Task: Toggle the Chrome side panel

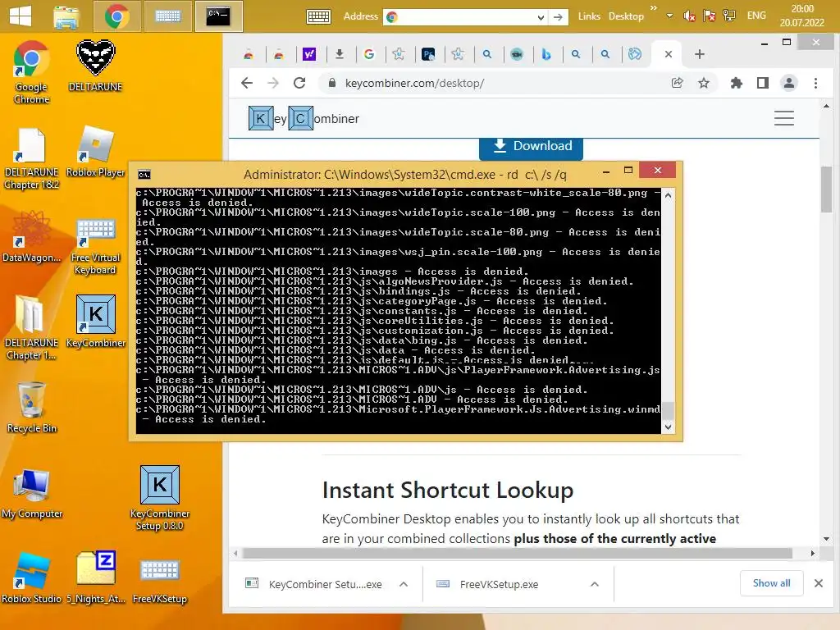Action: (763, 83)
